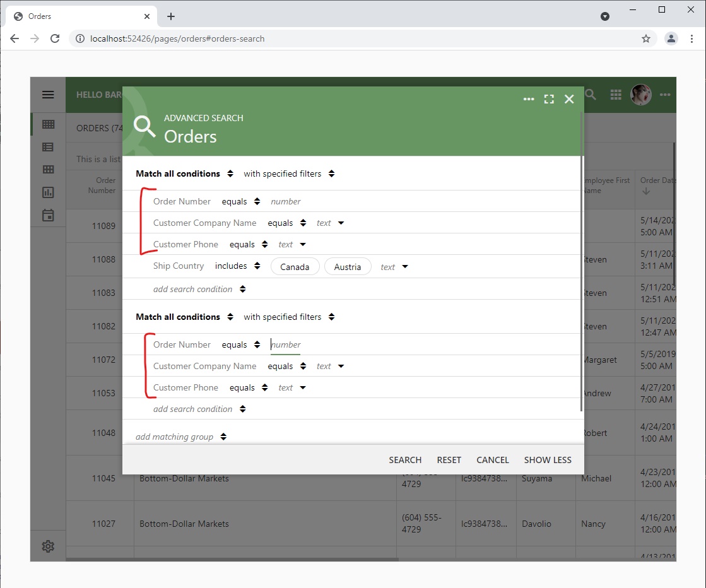Click SHOW LESS to collapse search

coord(548,460)
